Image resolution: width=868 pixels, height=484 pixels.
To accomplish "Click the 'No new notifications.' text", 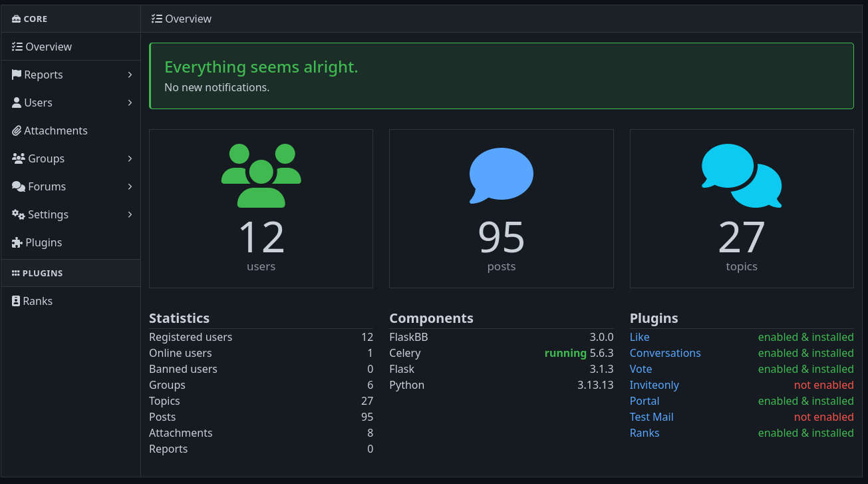I will 217,87.
